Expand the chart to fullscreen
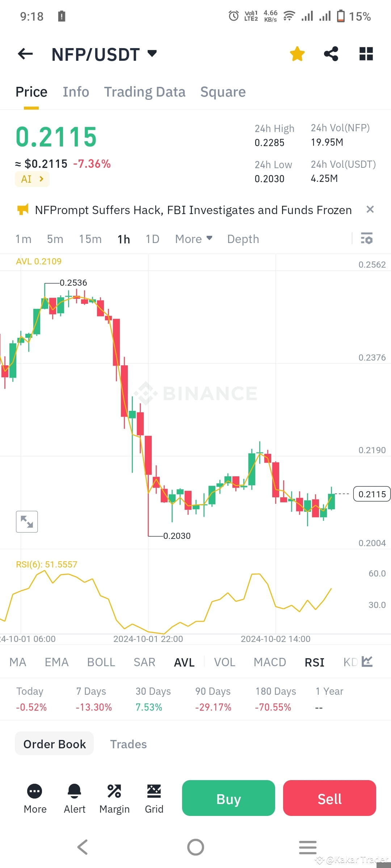This screenshot has width=391, height=868. click(x=27, y=521)
